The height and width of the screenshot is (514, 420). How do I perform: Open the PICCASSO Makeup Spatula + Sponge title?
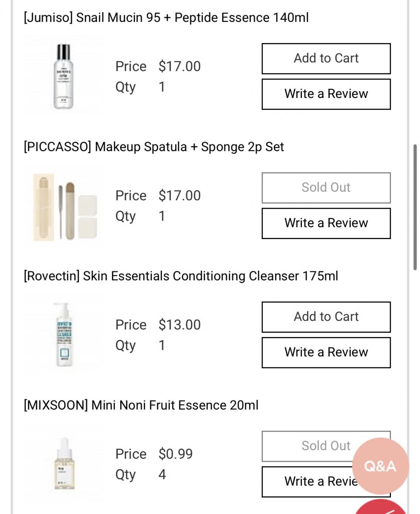(x=154, y=147)
